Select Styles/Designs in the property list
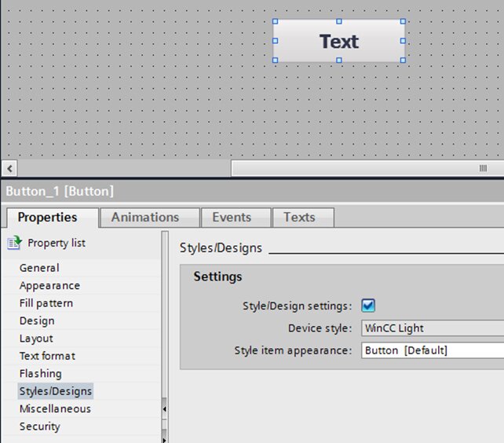Image resolution: width=504 pixels, height=443 pixels. 55,391
